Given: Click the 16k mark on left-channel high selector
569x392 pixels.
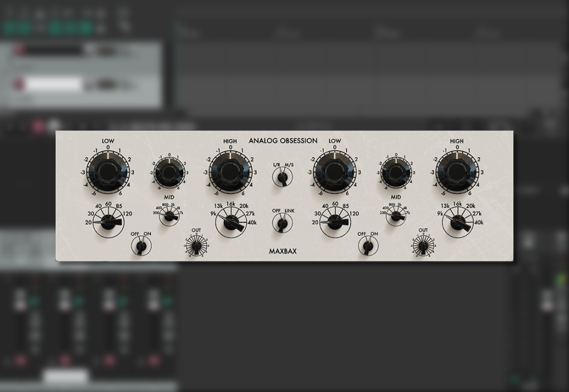Looking at the screenshot, I should coord(231,204).
